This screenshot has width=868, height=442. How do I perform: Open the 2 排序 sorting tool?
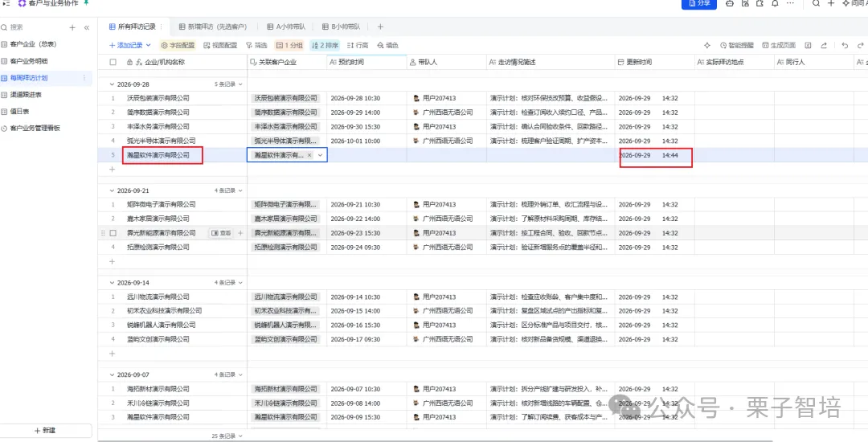[325, 45]
